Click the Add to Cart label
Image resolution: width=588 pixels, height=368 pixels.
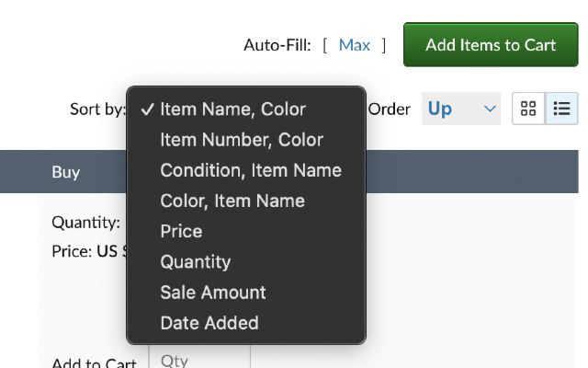pos(94,362)
